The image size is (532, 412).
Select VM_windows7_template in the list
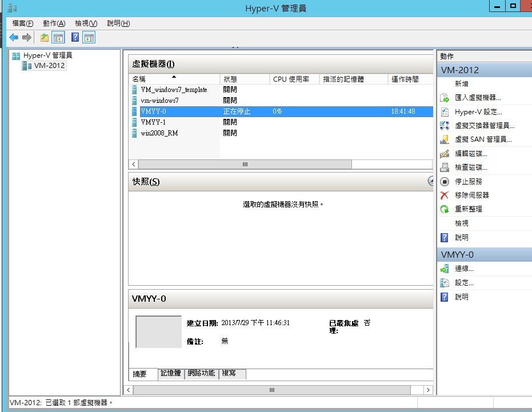174,90
